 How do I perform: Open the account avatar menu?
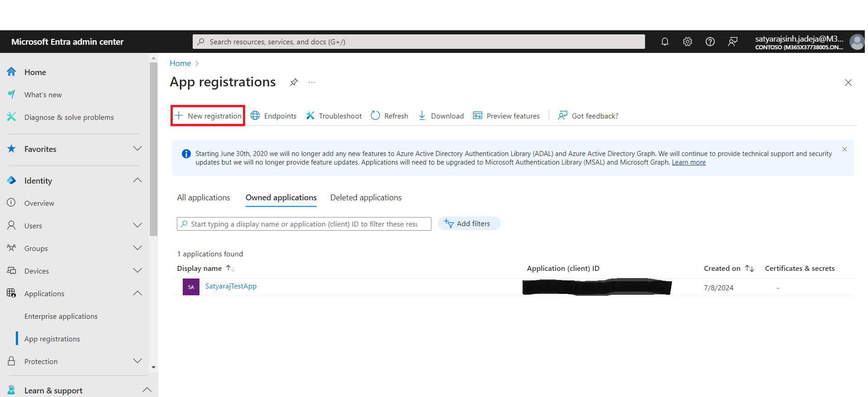[857, 42]
